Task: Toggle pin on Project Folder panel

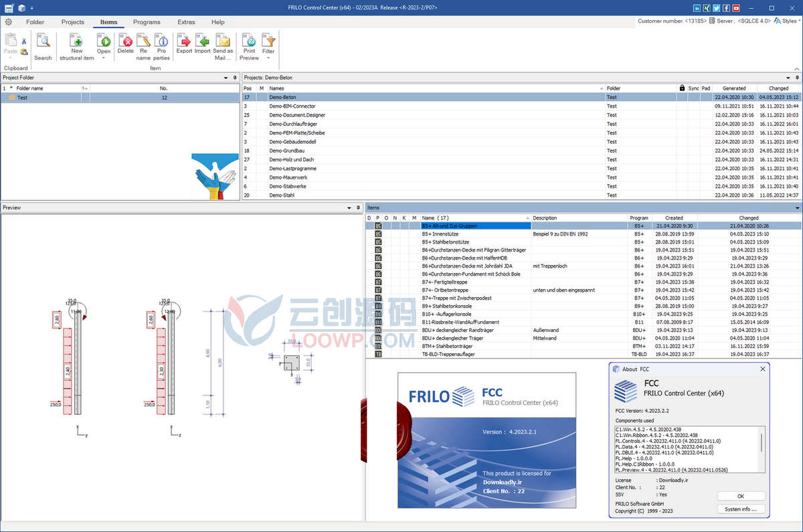Action: click(235, 78)
